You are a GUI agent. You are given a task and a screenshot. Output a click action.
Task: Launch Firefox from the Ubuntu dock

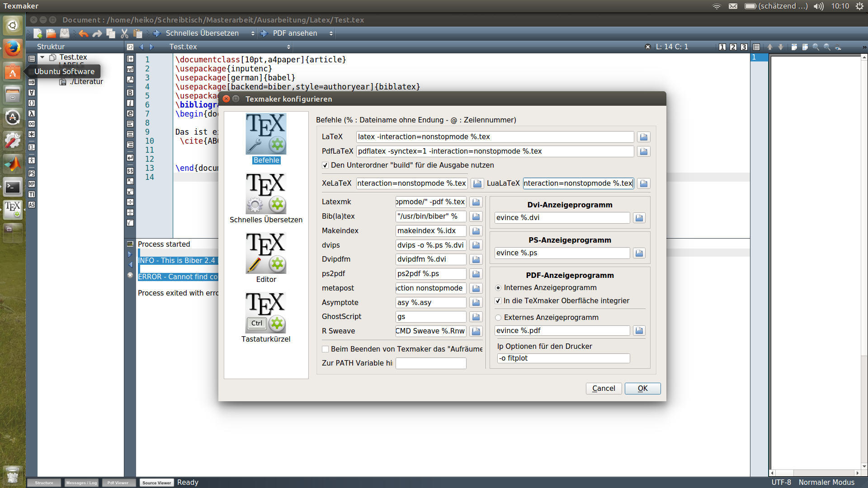coord(13,48)
